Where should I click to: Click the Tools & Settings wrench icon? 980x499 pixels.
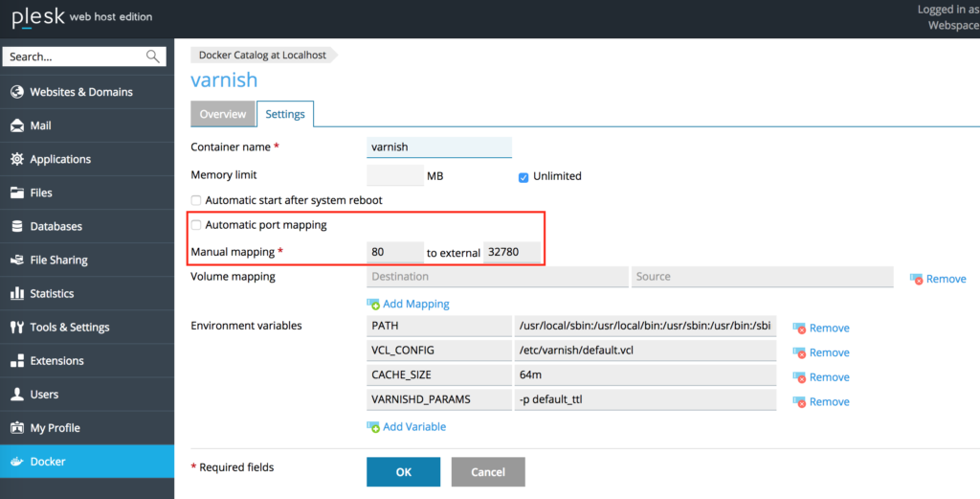click(x=17, y=327)
